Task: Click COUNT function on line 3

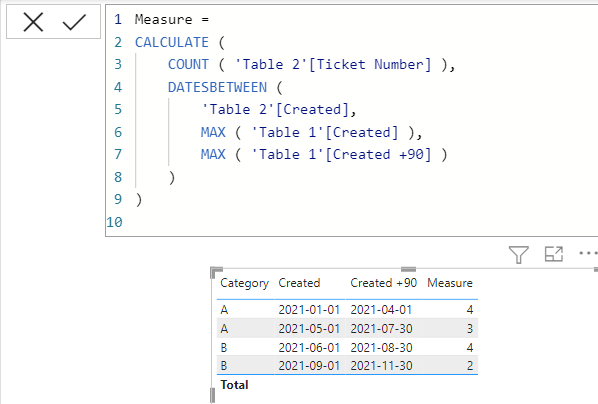Action: click(x=188, y=64)
